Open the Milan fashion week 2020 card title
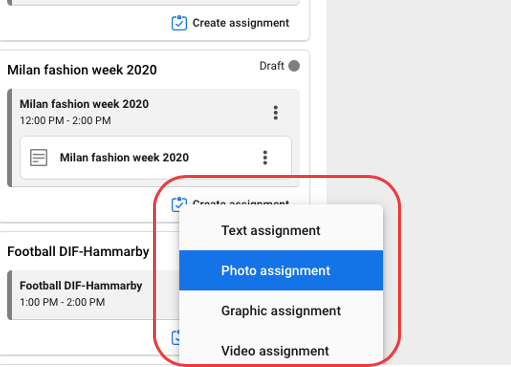This screenshot has width=511, height=367. point(82,70)
